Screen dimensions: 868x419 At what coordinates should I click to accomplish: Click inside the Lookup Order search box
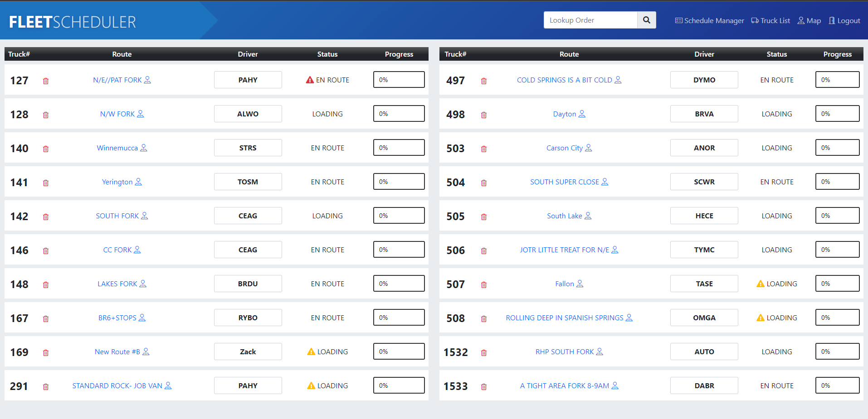pyautogui.click(x=590, y=20)
